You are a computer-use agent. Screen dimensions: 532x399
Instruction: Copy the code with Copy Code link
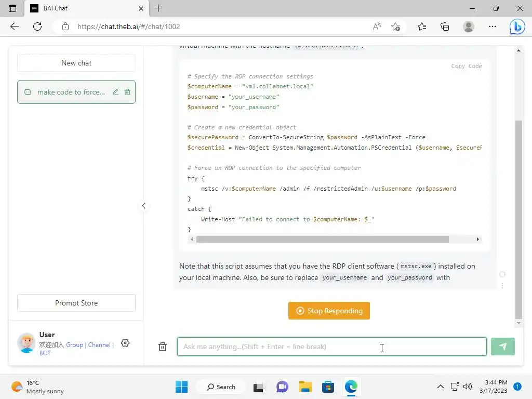point(467,66)
